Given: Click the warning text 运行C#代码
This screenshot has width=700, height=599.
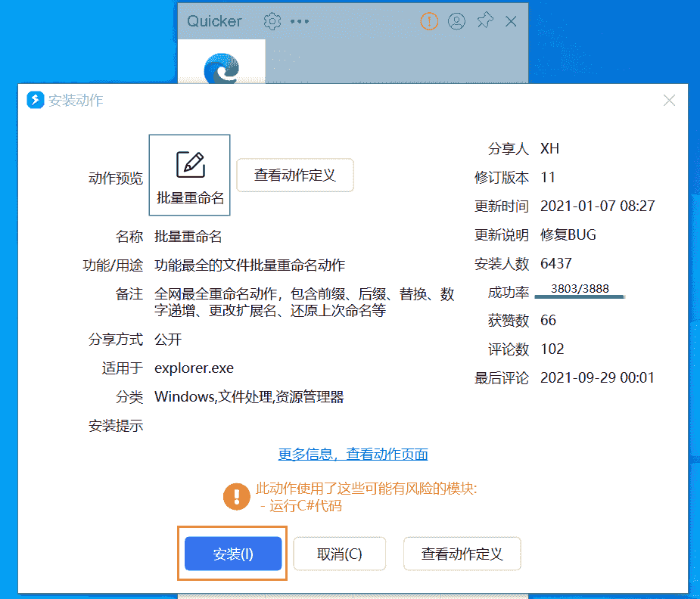Looking at the screenshot, I should [306, 506].
